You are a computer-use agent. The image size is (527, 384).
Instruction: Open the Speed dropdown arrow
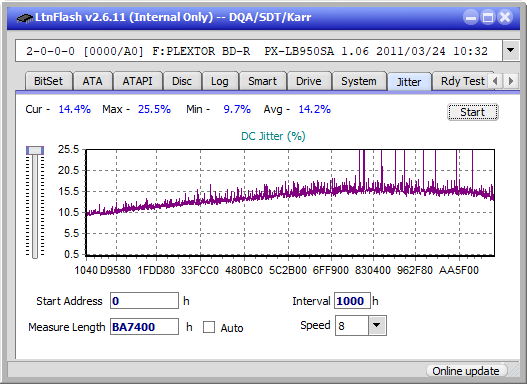pyautogui.click(x=377, y=325)
